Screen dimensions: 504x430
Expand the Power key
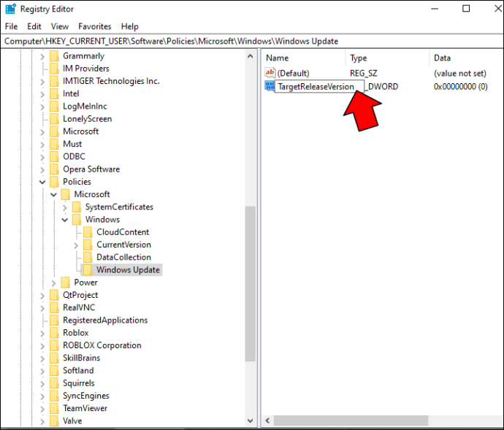click(53, 283)
